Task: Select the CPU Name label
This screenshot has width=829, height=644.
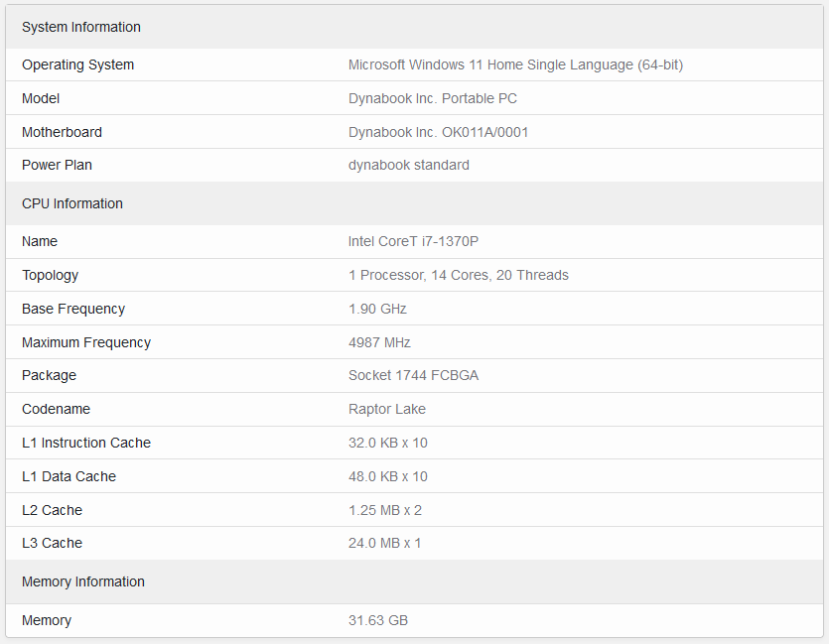Action: 40,241
